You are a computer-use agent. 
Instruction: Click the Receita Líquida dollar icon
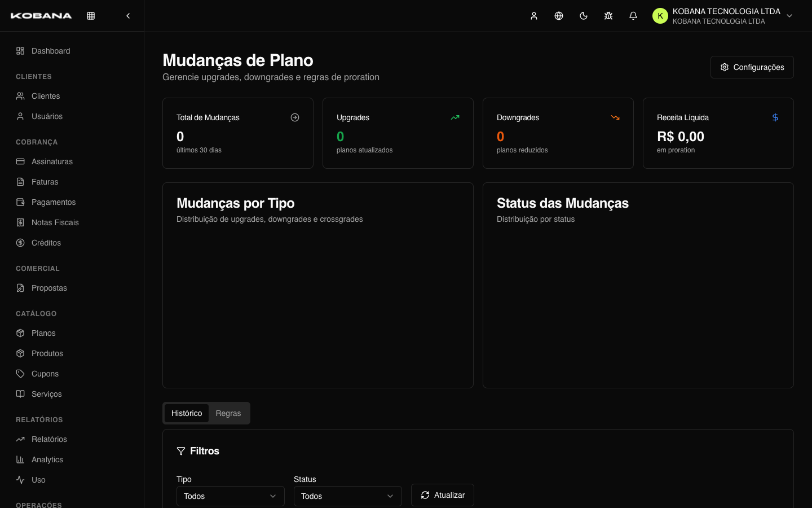point(775,117)
